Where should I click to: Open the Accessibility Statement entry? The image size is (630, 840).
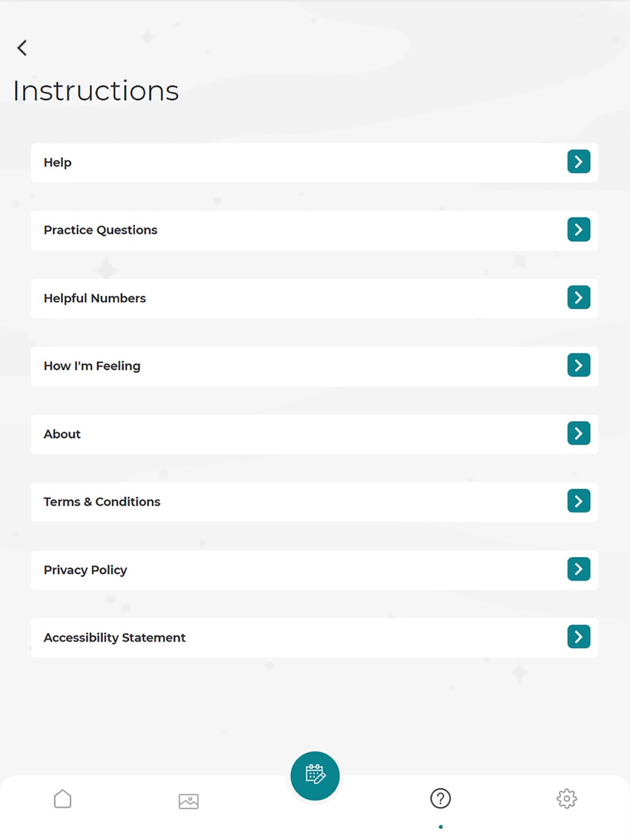(x=315, y=638)
